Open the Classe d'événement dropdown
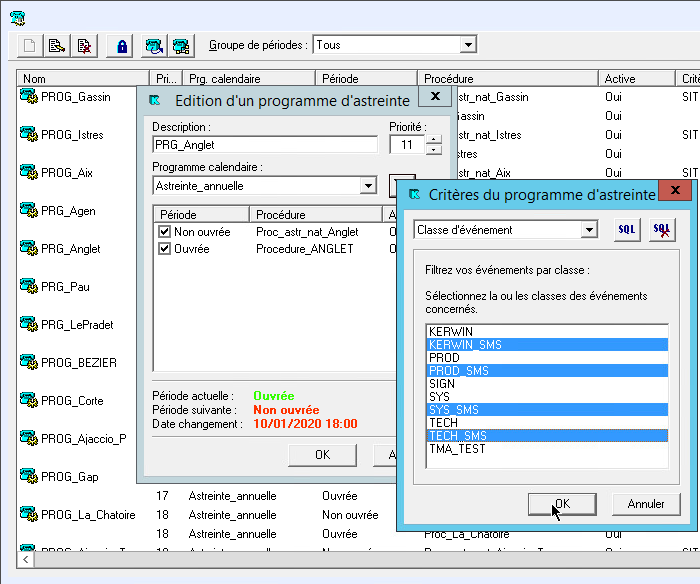 (x=589, y=230)
